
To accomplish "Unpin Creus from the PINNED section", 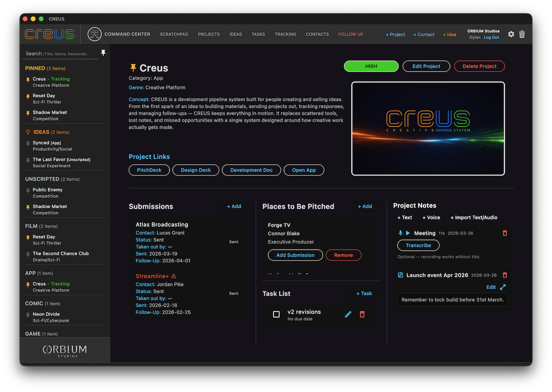I will 28,79.
